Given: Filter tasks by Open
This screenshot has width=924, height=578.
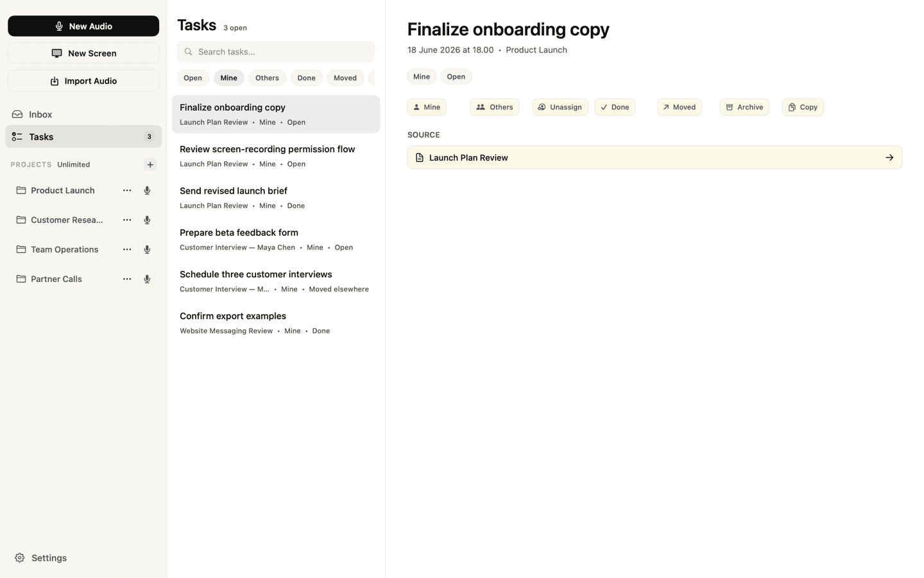Looking at the screenshot, I should (193, 78).
